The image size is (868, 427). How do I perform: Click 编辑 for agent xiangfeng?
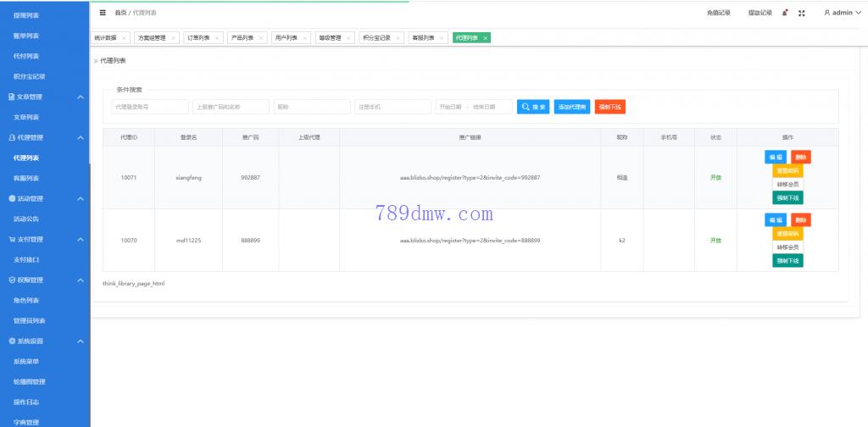pyautogui.click(x=775, y=157)
